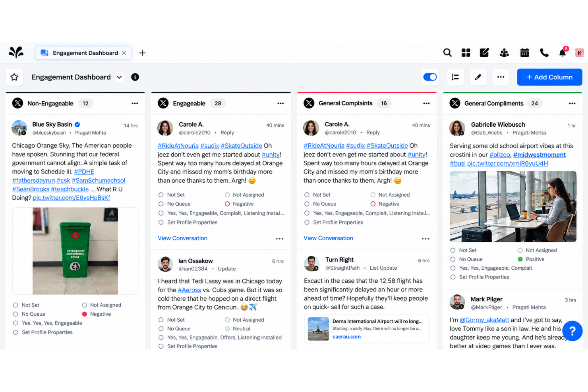Open the blue help question mark button
The image size is (588, 392).
pos(573,331)
